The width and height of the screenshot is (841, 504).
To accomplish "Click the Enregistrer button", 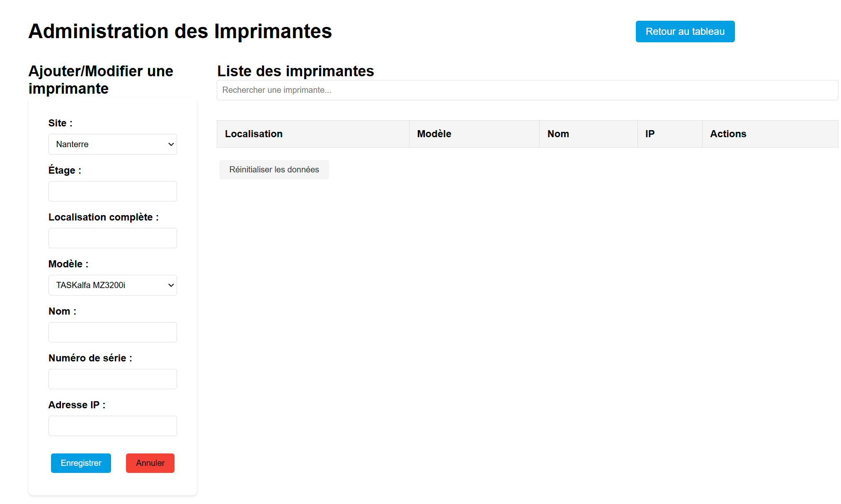I will 81,463.
